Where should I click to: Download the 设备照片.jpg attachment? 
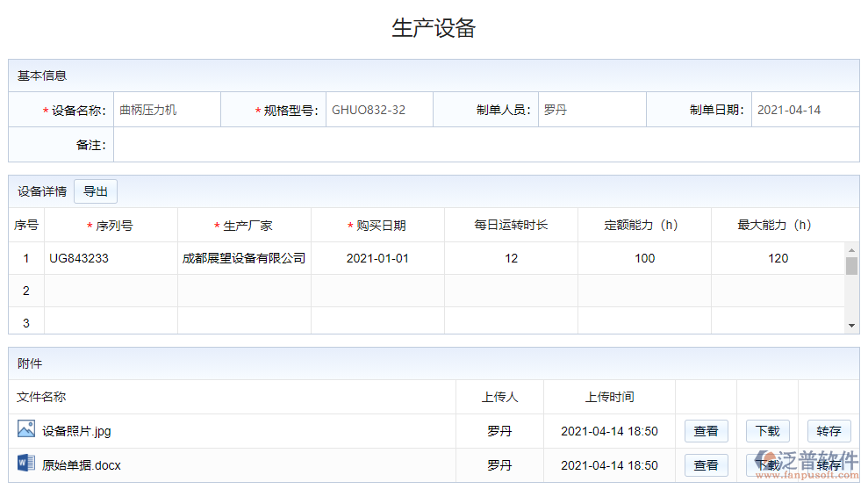[x=767, y=431]
